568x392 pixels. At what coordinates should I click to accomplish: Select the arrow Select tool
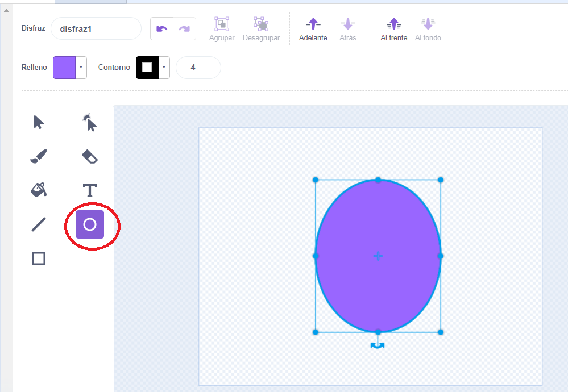point(39,122)
